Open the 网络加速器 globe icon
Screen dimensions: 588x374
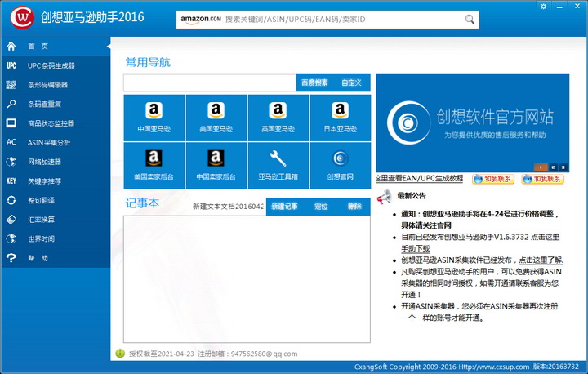(x=11, y=162)
